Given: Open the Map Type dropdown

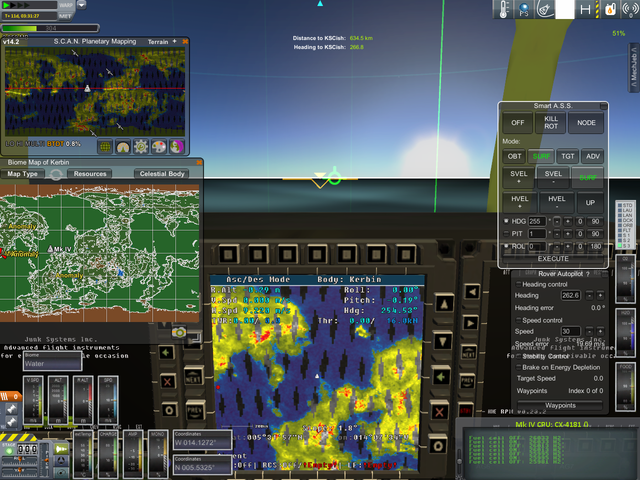Looking at the screenshot, I should point(22,174).
